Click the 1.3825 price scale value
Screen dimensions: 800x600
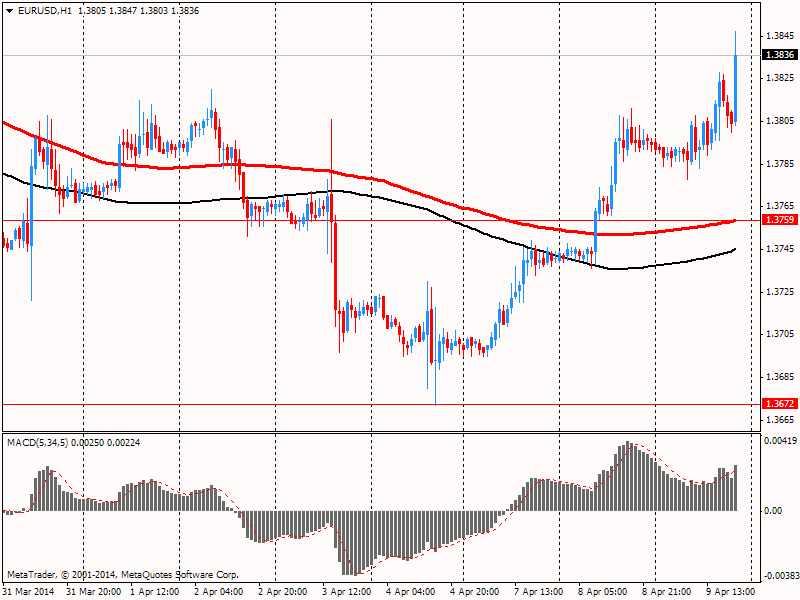[x=780, y=78]
